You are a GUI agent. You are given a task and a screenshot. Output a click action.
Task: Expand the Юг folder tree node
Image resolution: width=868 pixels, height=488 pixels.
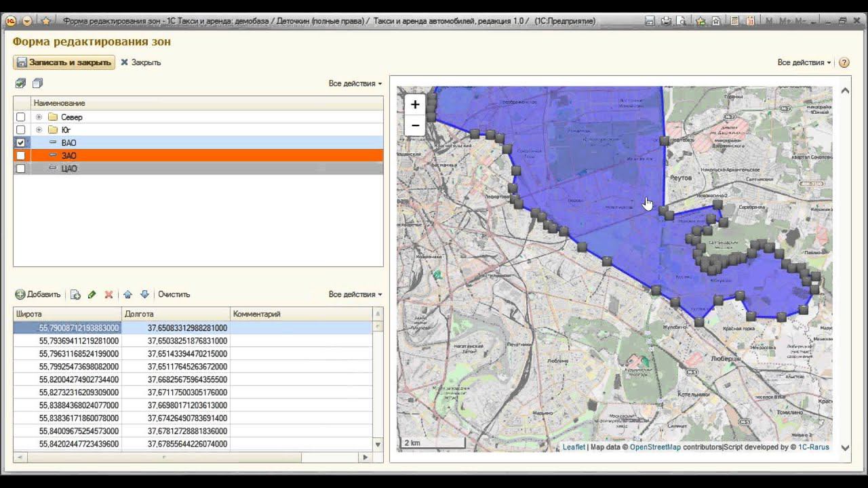tap(39, 130)
